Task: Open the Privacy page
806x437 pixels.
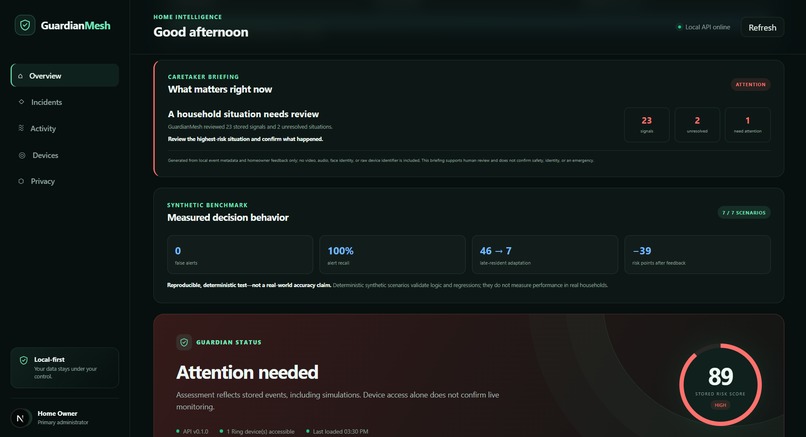Action: click(65, 181)
